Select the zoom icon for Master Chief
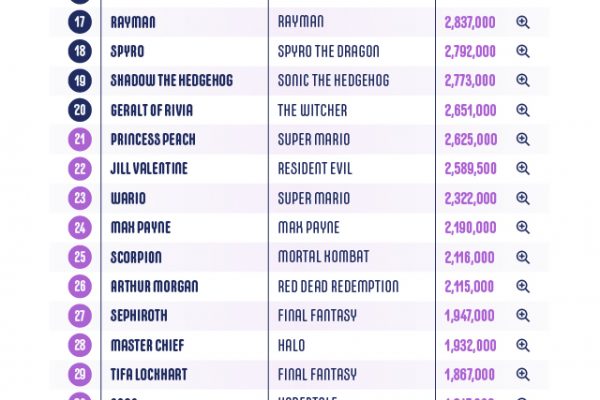 click(523, 345)
